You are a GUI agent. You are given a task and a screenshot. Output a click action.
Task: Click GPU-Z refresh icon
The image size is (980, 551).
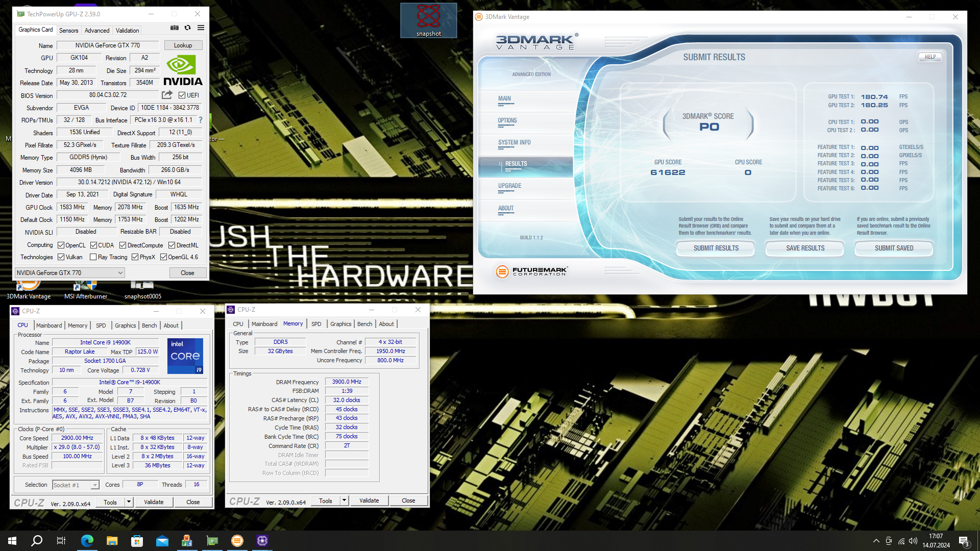187,28
